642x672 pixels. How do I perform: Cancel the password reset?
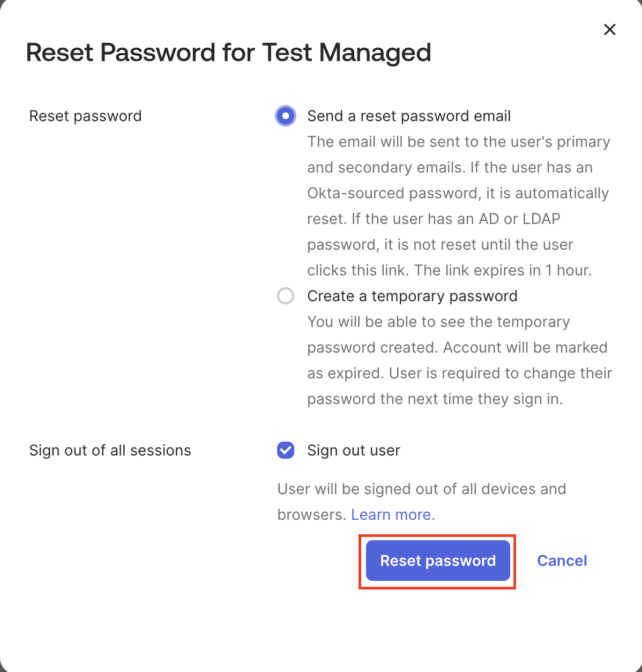562,561
